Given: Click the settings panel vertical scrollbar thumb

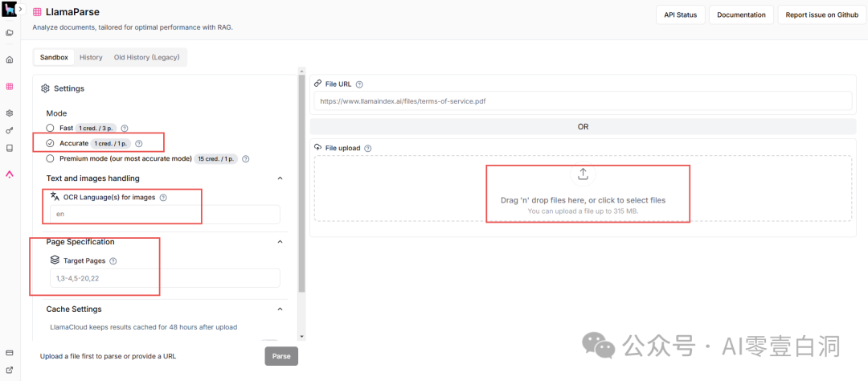Looking at the screenshot, I should (x=301, y=183).
